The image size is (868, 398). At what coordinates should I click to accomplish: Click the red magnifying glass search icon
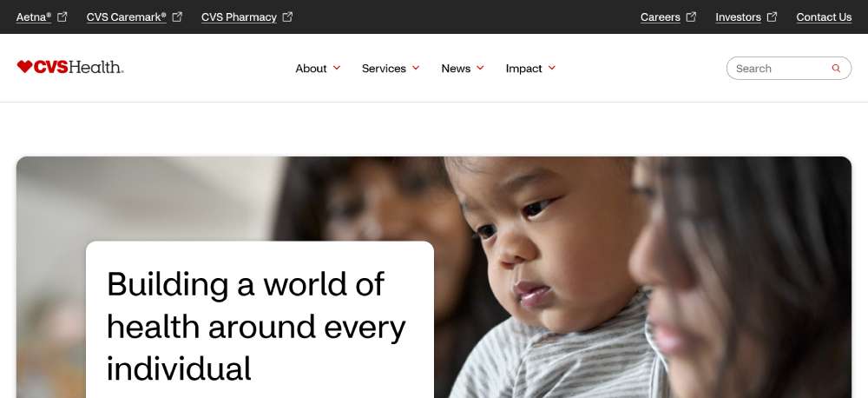[836, 68]
